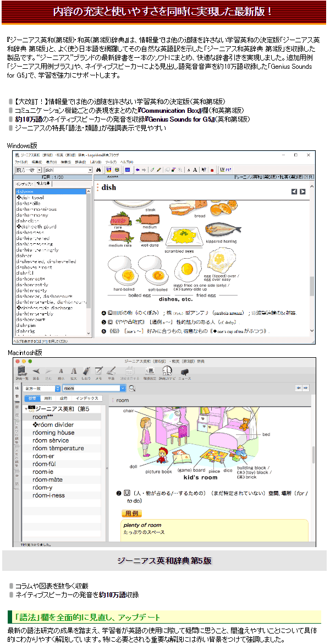Click しおり bookmark icon in Mac toolbar
The image size is (330, 644).
[86, 373]
